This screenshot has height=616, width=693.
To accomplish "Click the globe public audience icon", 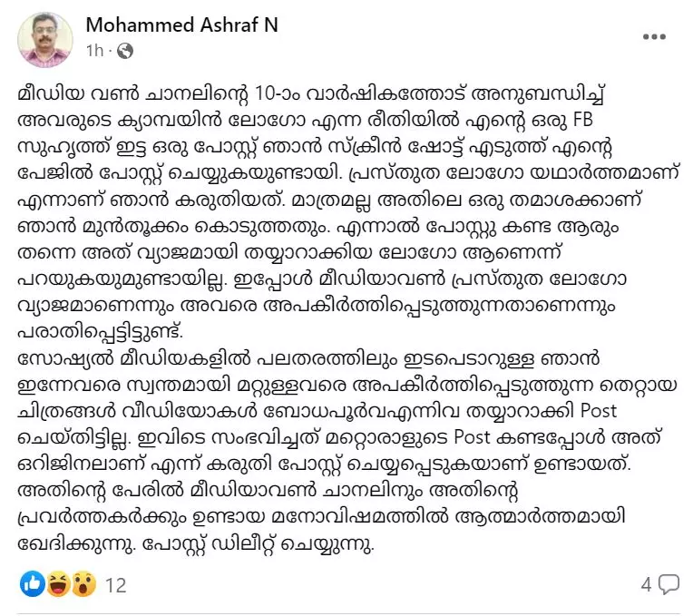I will point(125,51).
